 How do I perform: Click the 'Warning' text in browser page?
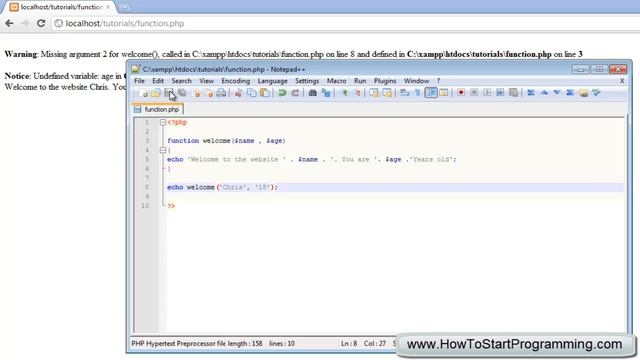click(x=20, y=54)
